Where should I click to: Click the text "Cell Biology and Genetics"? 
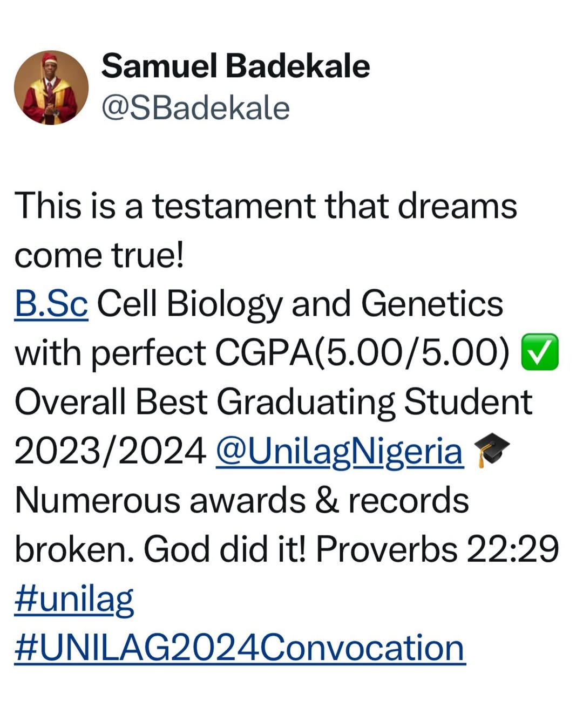click(x=300, y=304)
